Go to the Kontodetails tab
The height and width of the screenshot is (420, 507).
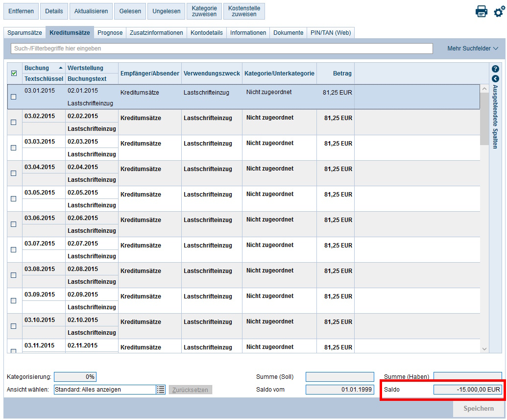click(x=207, y=33)
